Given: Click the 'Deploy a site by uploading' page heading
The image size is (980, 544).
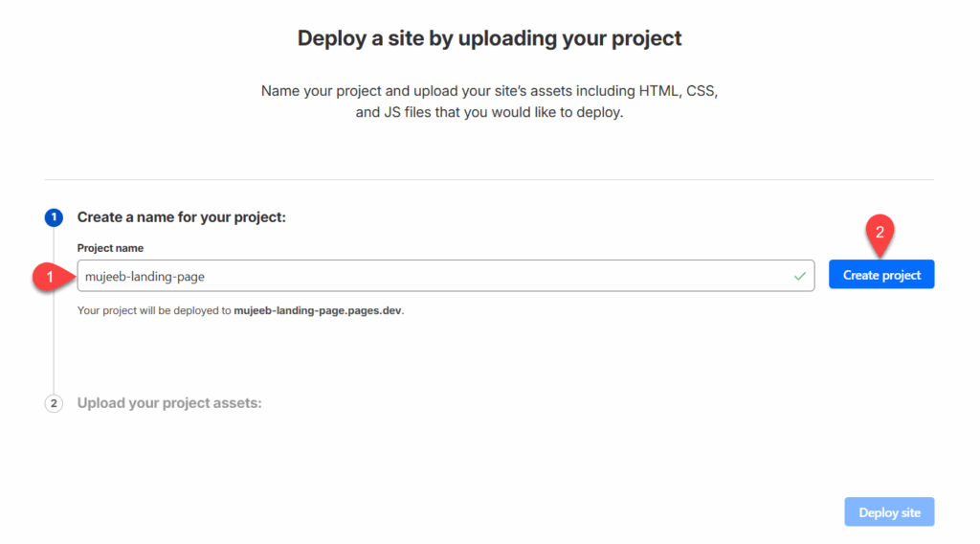Looking at the screenshot, I should 489,38.
